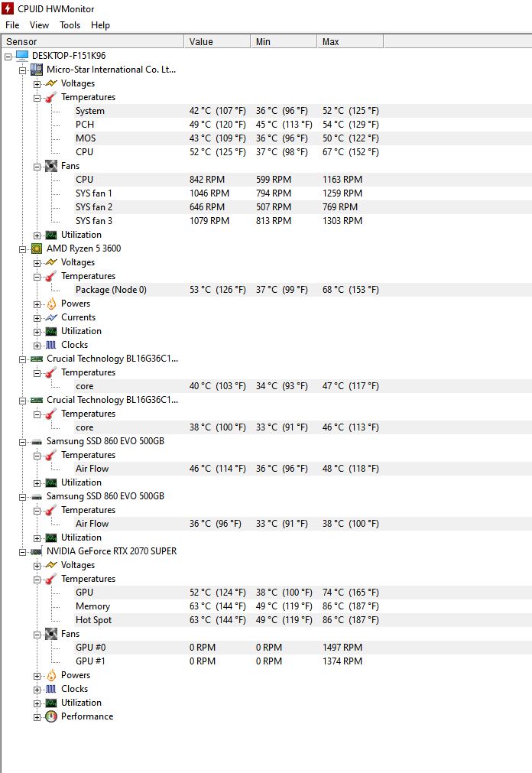Click the GPU Performance gauge icon
Viewport: 532px width, 773px height.
tap(51, 716)
